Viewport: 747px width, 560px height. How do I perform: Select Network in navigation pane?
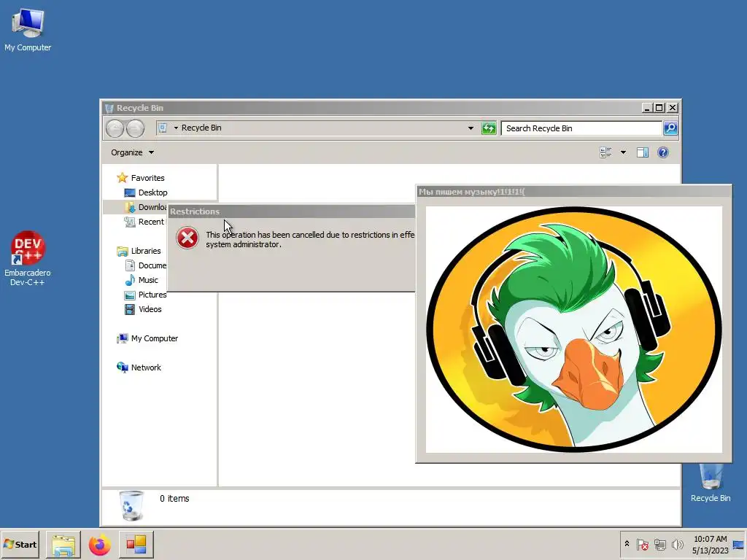click(139, 367)
